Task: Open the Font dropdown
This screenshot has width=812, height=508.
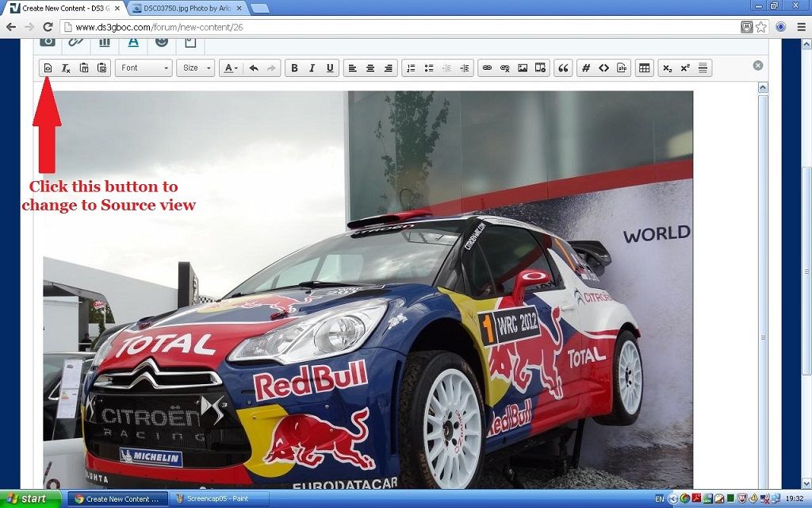Action: coord(144,68)
